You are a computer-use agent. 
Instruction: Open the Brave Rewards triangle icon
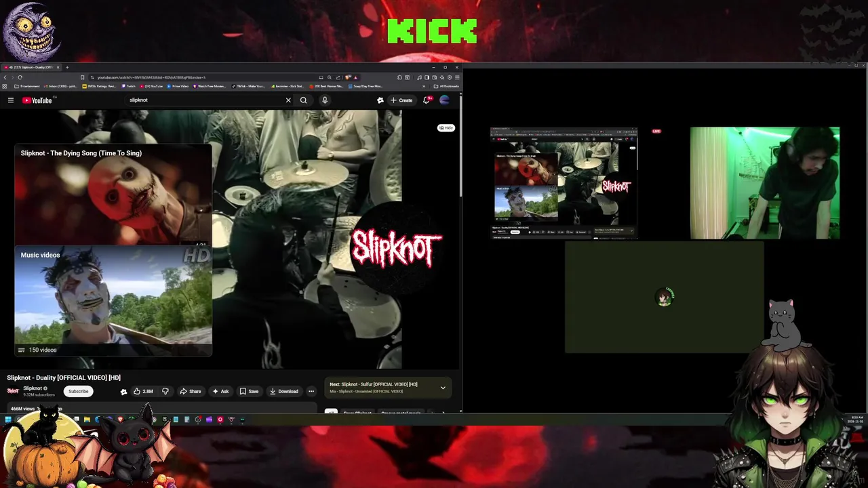(x=355, y=77)
